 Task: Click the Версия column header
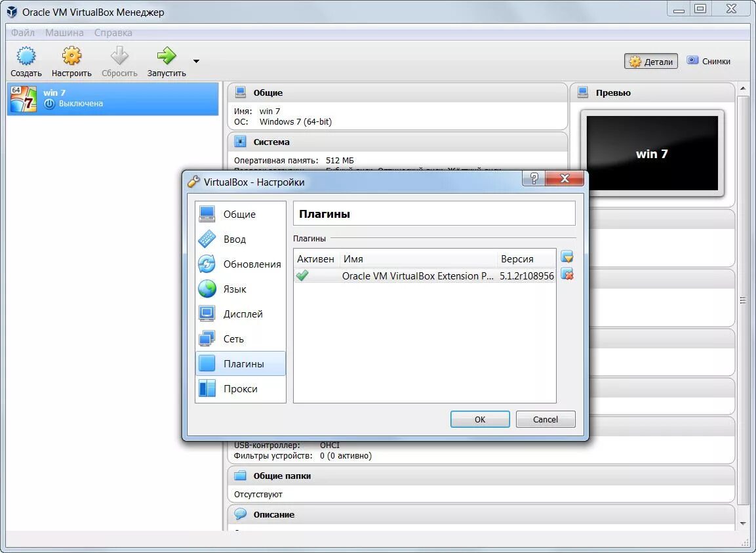tap(526, 258)
